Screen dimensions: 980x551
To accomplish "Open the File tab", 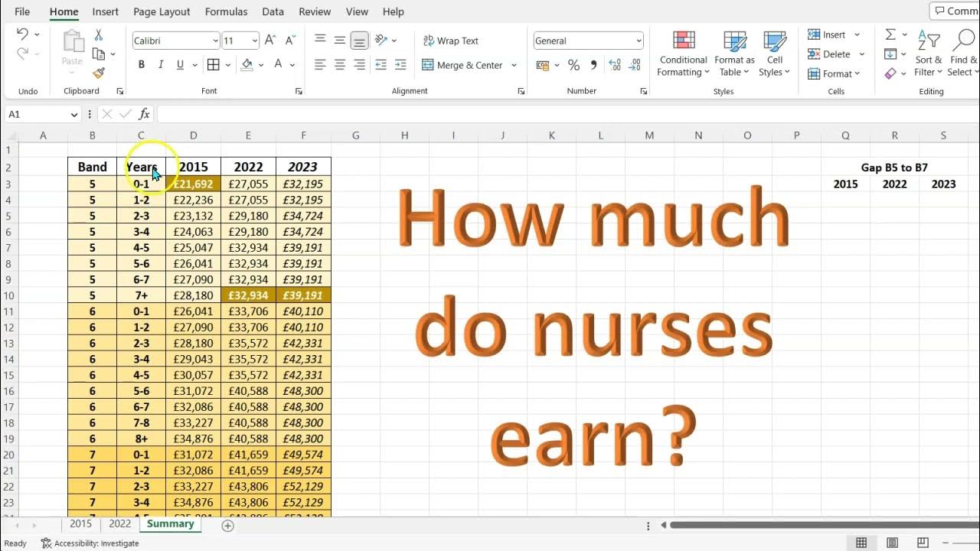I will pos(22,11).
